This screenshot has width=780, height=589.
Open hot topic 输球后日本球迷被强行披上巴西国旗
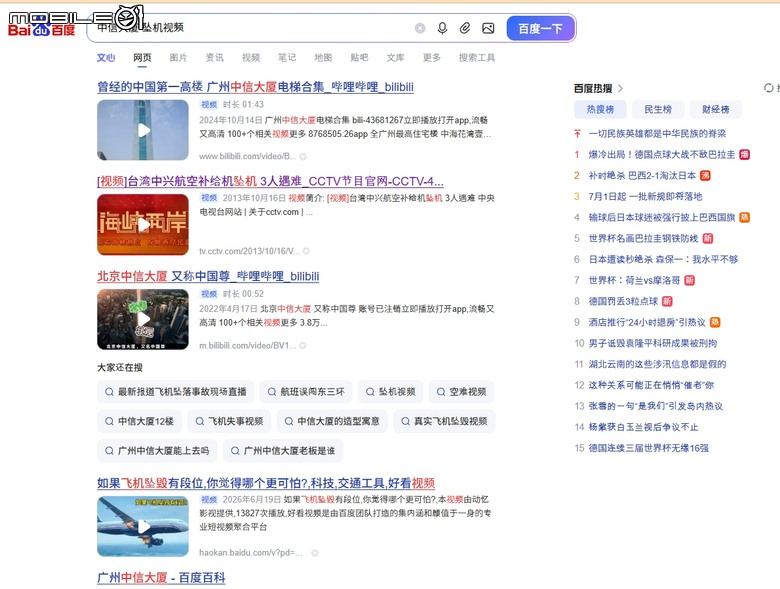click(x=662, y=217)
